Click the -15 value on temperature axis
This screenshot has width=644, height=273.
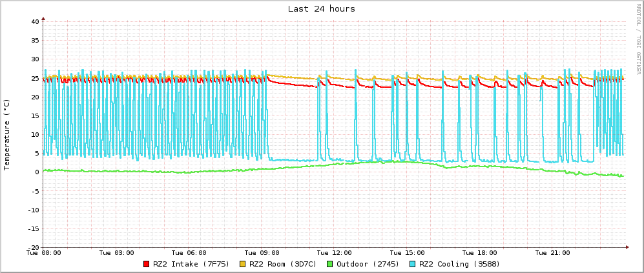click(x=34, y=228)
